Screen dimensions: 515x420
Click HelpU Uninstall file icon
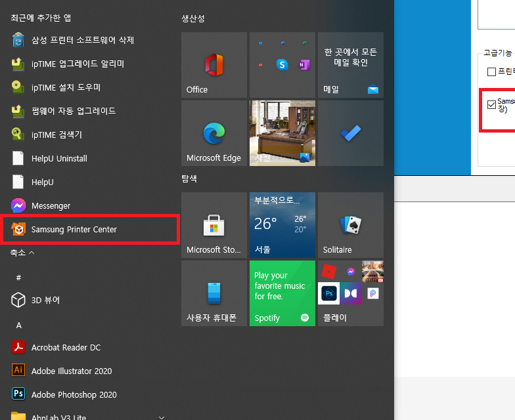[x=18, y=158]
